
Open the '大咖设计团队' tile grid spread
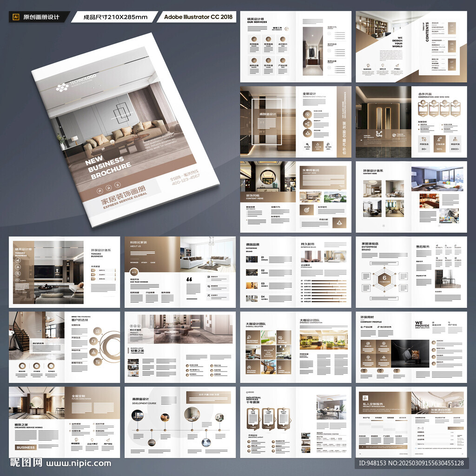point(296,347)
